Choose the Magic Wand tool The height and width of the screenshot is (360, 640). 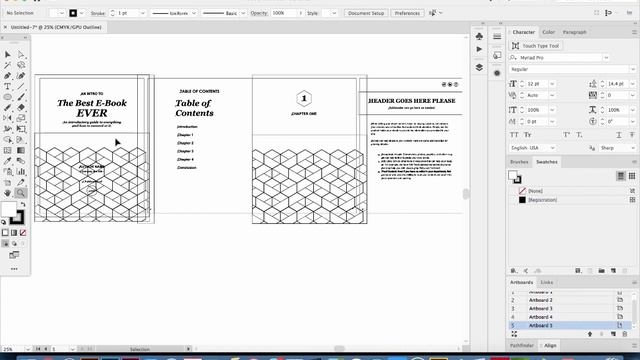pos(8,65)
